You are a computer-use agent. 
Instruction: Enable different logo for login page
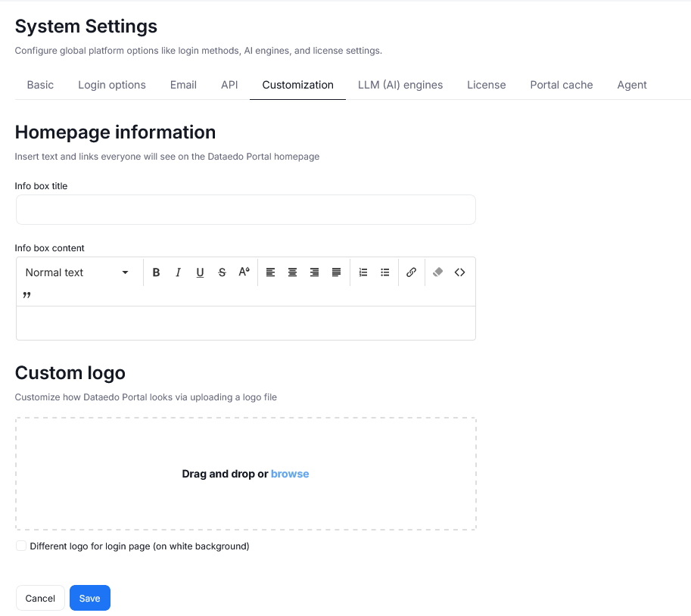coord(21,546)
